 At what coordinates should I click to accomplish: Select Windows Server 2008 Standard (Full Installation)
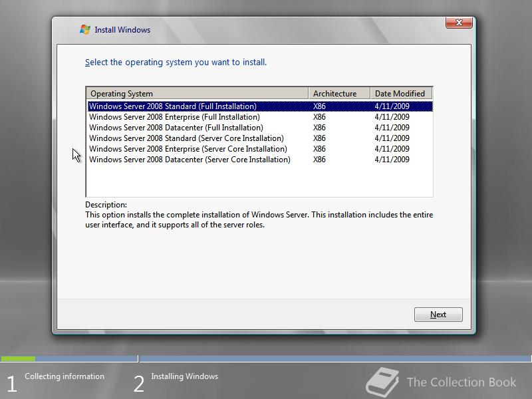pos(260,106)
